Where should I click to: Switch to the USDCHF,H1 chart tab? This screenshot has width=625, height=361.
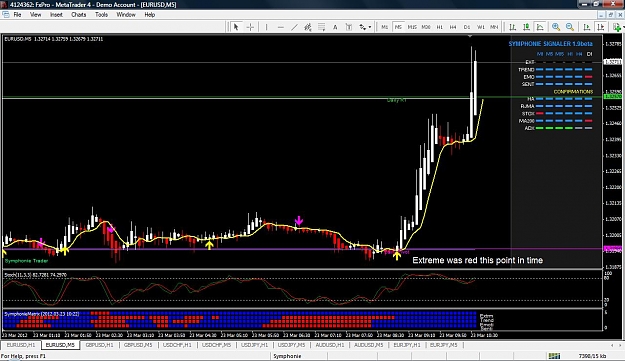point(177,345)
